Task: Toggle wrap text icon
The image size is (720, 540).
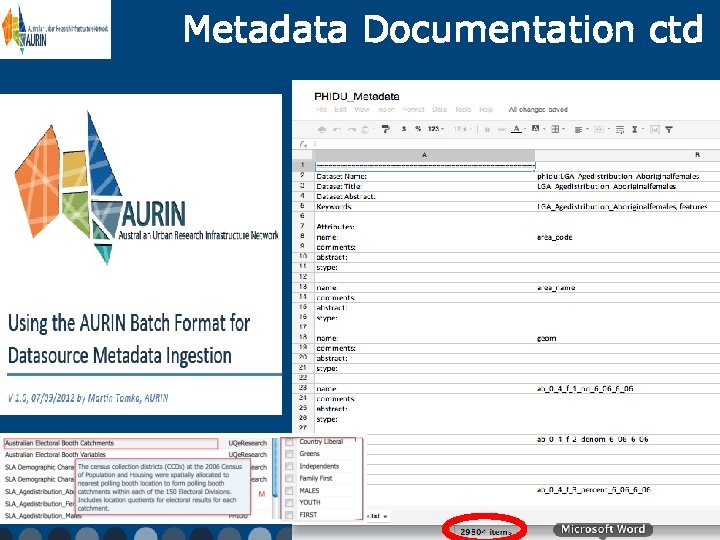Action: pyautogui.click(x=620, y=129)
